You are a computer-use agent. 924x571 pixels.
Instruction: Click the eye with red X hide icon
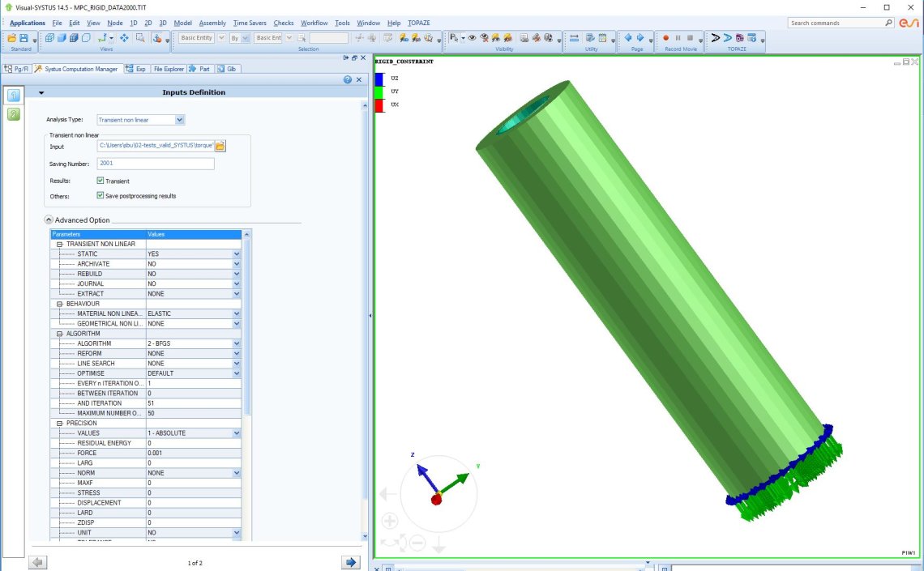485,38
